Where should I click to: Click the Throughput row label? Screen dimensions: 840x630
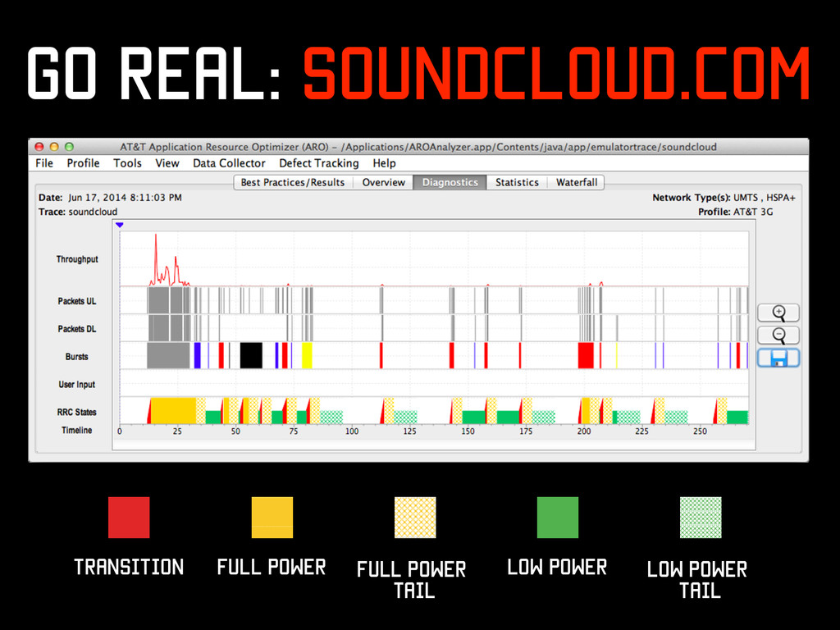(x=77, y=259)
